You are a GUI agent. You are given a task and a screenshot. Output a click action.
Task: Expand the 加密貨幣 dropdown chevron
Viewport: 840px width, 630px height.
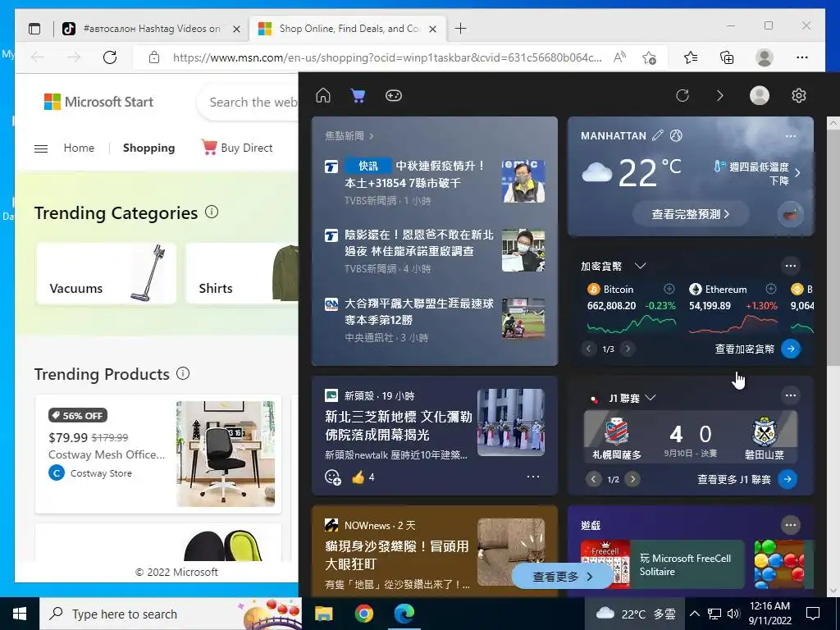[640, 266]
